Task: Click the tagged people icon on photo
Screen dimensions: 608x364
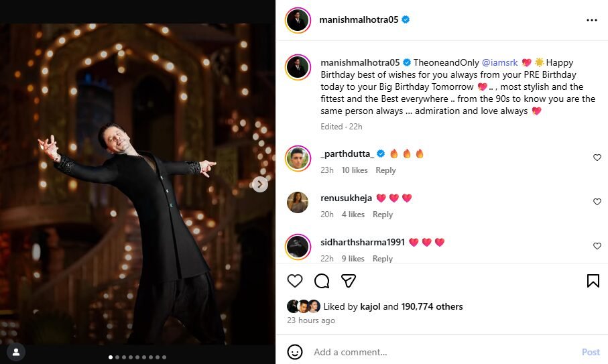Action: coord(16,351)
